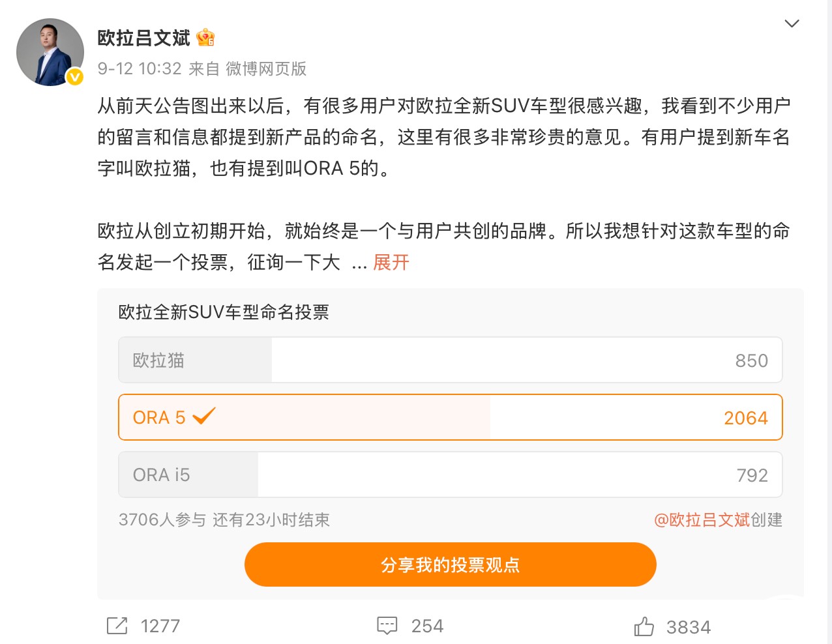Click the 微博网页版 source link

(266, 68)
